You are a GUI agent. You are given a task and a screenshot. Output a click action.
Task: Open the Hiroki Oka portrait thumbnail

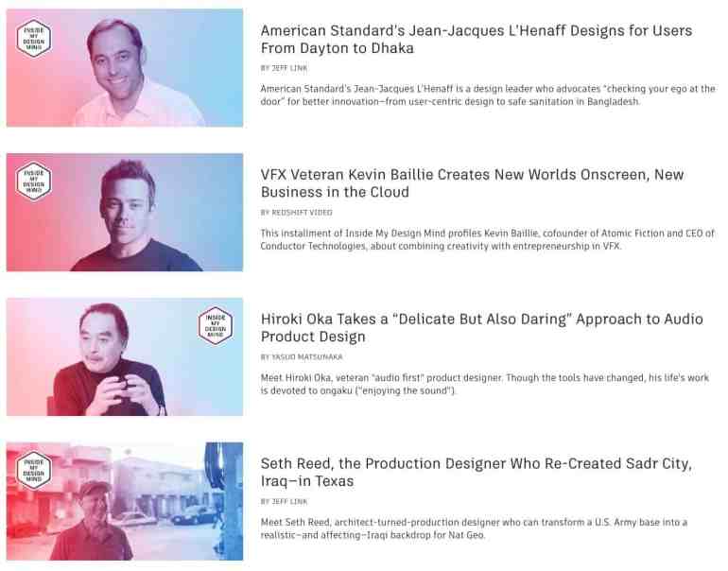pos(125,356)
